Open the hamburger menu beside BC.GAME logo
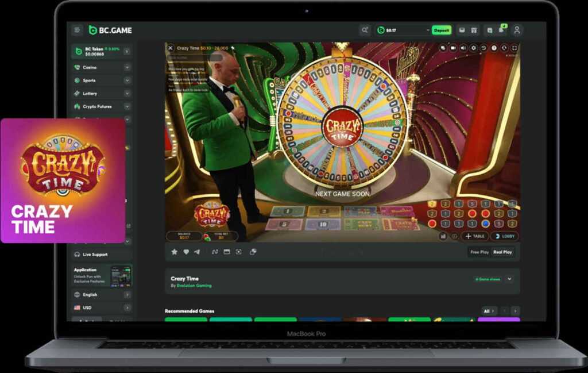The image size is (588, 373). tap(77, 30)
